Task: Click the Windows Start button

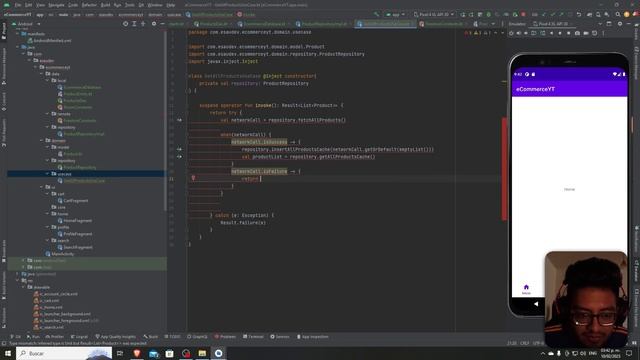Action: click(8, 353)
